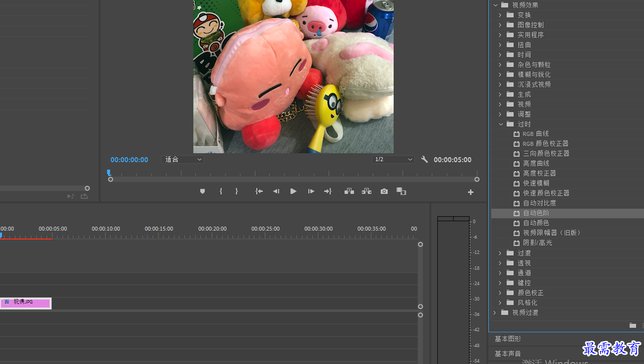The image size is (644, 364).
Task: Open the 基本声音 panel tab
Action: (508, 354)
